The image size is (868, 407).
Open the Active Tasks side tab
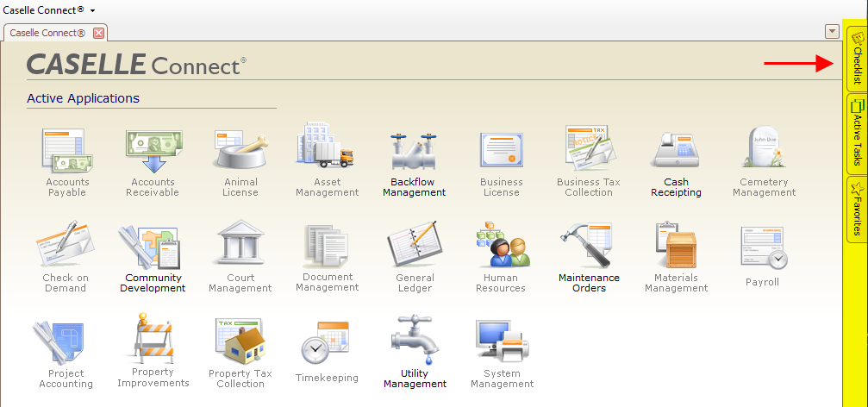coord(857,135)
